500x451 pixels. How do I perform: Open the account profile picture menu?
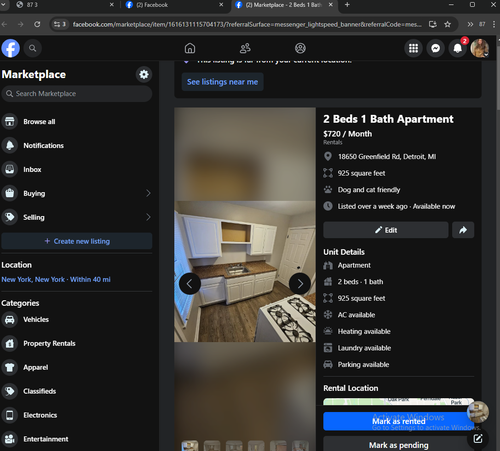tap(480, 48)
